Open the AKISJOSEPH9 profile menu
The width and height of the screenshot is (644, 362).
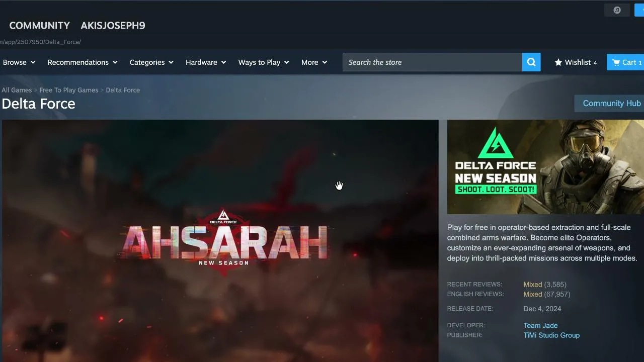pyautogui.click(x=113, y=26)
